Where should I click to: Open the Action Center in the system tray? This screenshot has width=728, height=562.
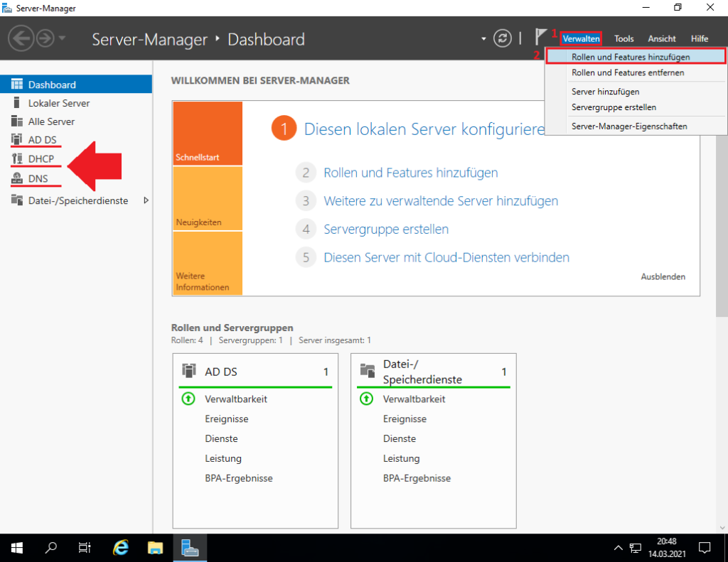705,548
